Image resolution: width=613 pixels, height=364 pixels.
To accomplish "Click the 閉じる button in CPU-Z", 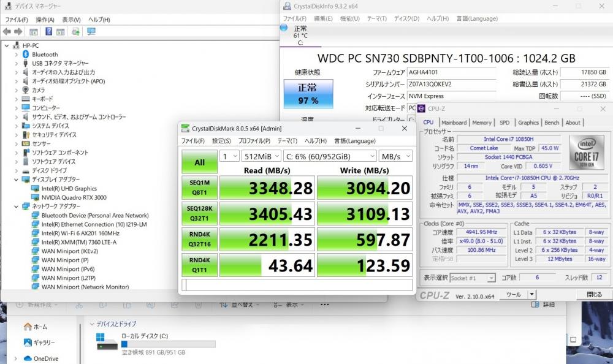I will 594,295.
